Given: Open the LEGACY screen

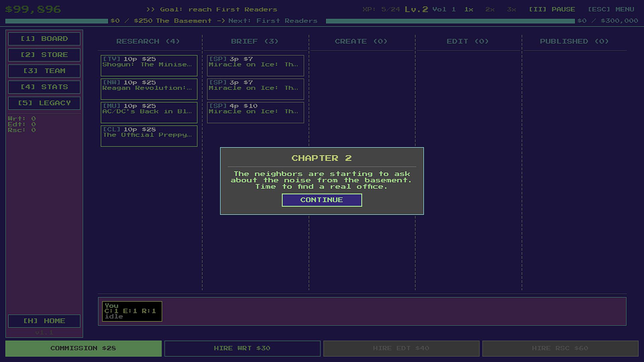Looking at the screenshot, I should 44,103.
